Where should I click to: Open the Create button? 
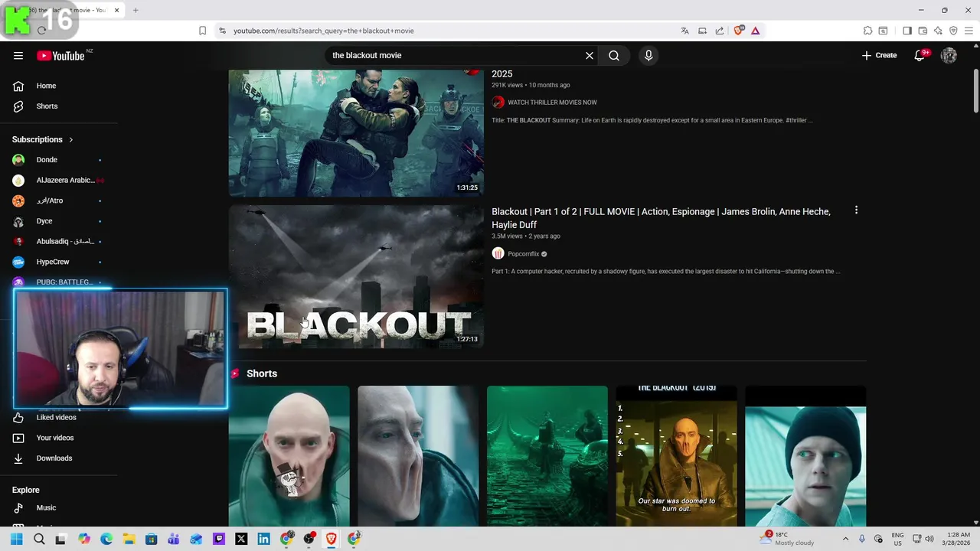(x=879, y=55)
